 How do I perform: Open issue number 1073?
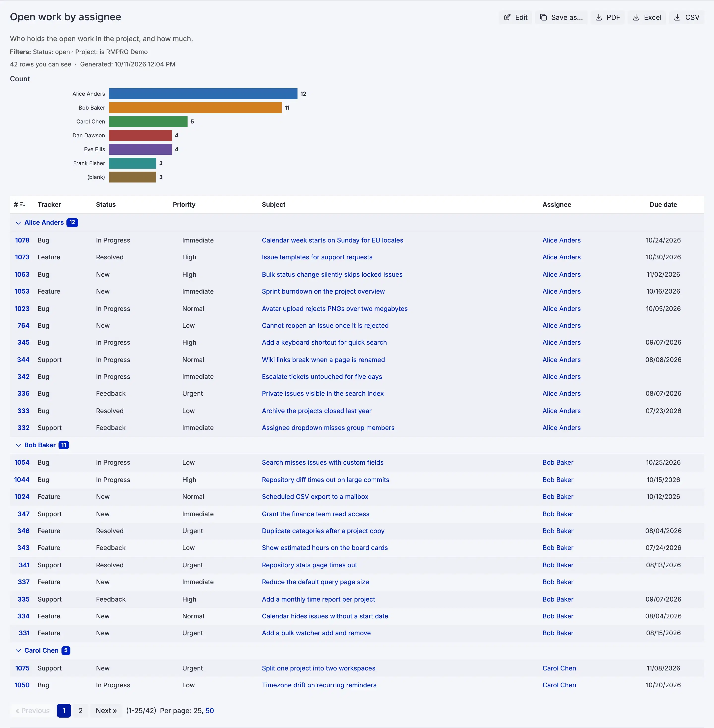click(22, 257)
